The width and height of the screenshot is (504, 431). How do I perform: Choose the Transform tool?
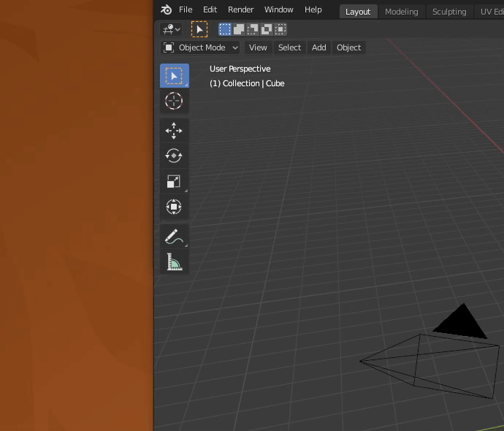click(x=175, y=207)
